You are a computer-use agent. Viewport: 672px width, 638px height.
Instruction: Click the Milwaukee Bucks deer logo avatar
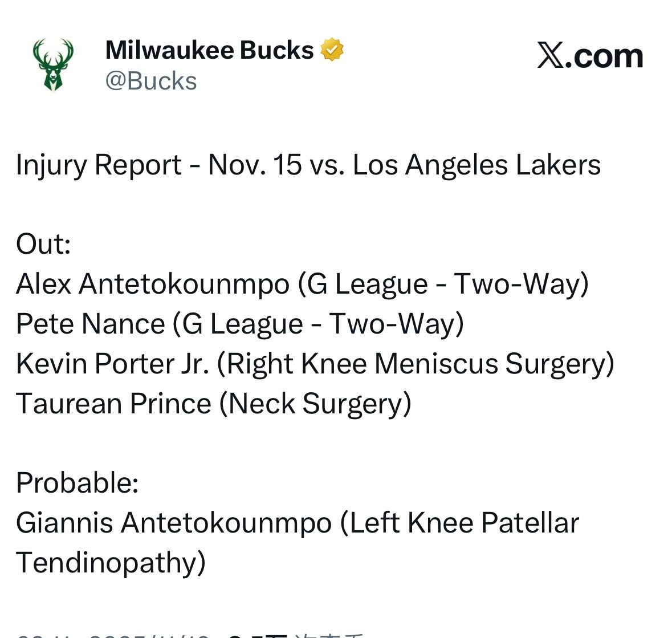[x=53, y=64]
